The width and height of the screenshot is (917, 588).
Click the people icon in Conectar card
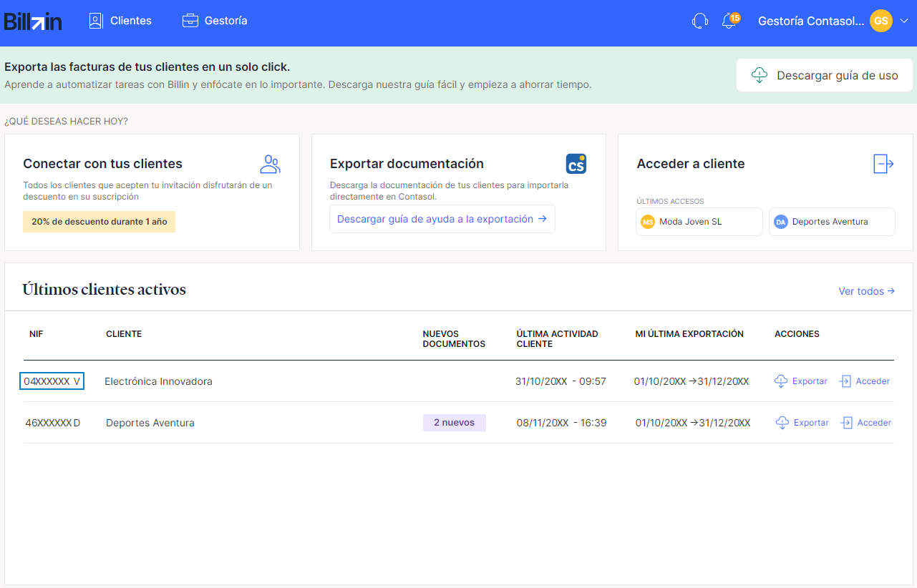pyautogui.click(x=270, y=165)
